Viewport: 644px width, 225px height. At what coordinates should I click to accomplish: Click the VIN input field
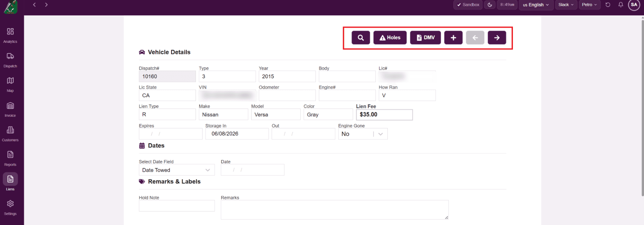227,95
